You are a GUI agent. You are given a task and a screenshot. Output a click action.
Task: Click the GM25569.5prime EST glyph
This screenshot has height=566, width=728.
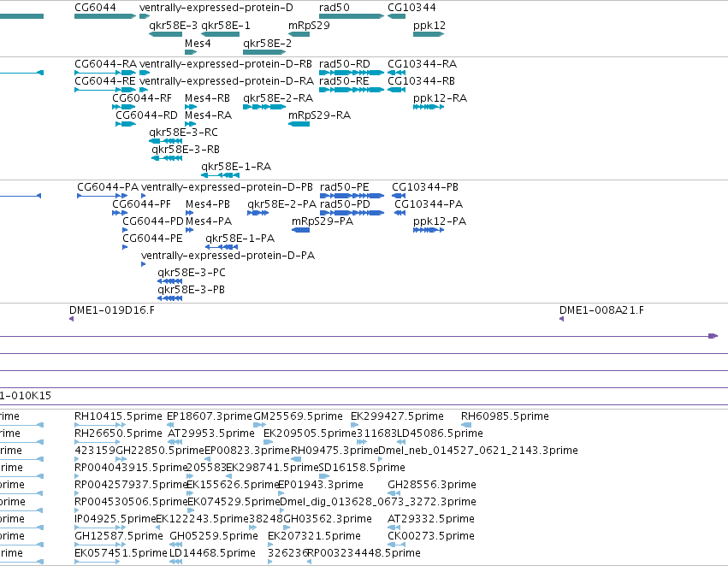pos(259,425)
